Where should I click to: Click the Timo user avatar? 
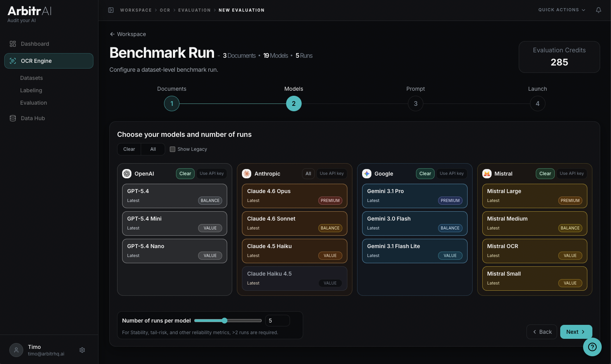click(x=16, y=350)
